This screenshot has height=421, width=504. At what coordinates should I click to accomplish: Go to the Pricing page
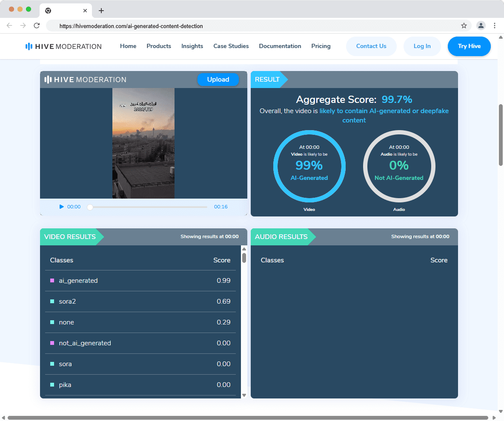tap(321, 46)
